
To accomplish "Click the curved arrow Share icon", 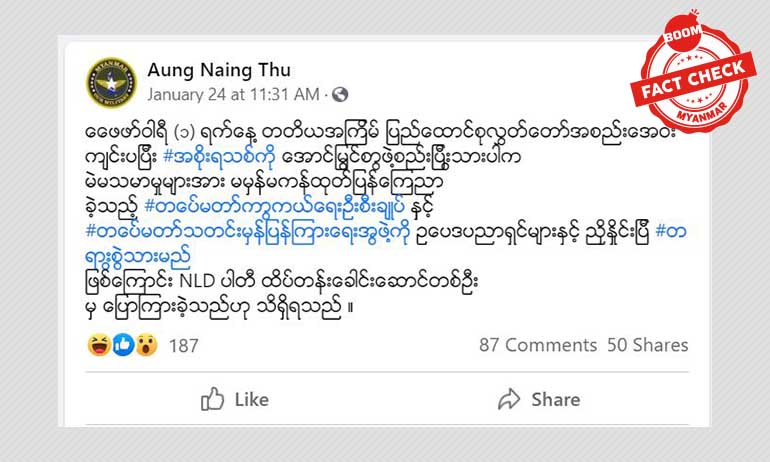I will [509, 399].
